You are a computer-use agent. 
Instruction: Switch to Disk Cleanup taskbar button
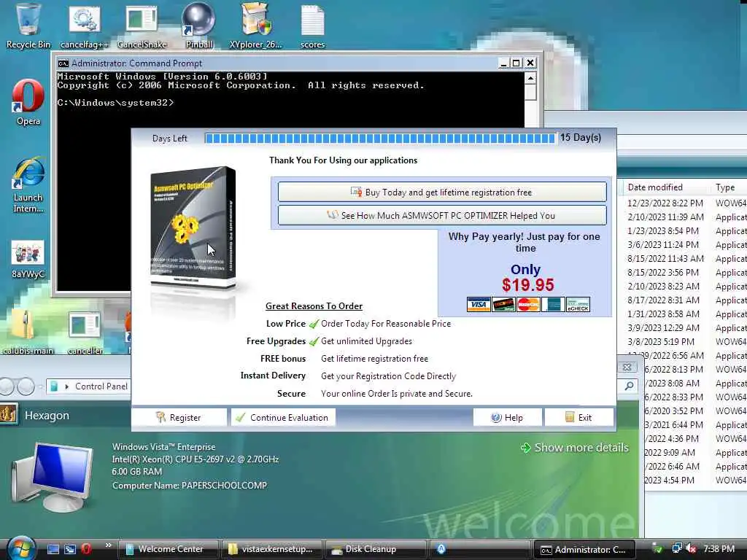pos(376,549)
